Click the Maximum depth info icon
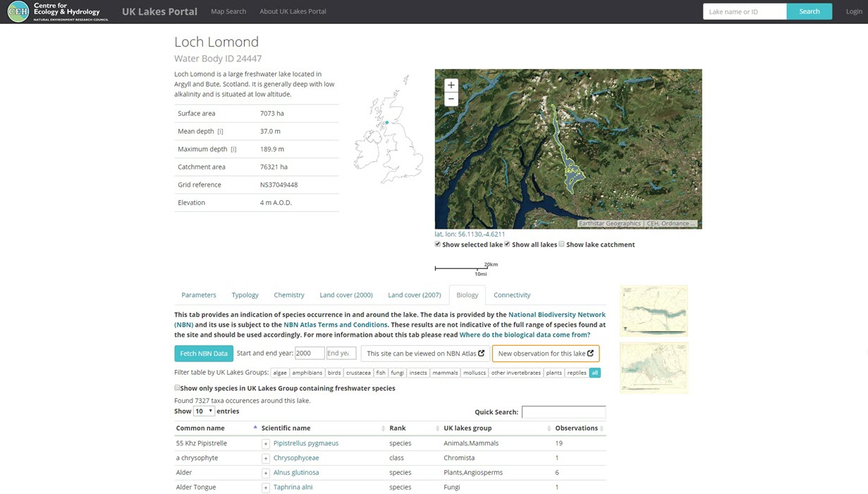This screenshot has height=494, width=868. 234,149
